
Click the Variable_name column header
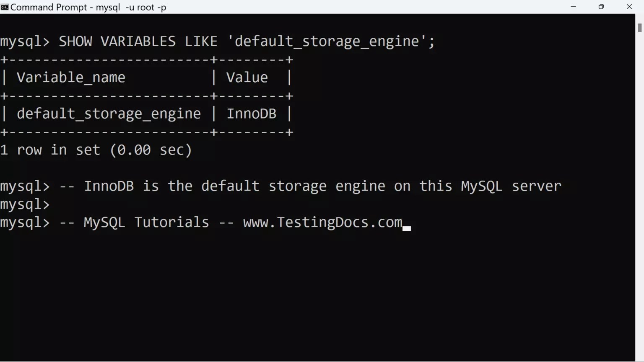(71, 77)
